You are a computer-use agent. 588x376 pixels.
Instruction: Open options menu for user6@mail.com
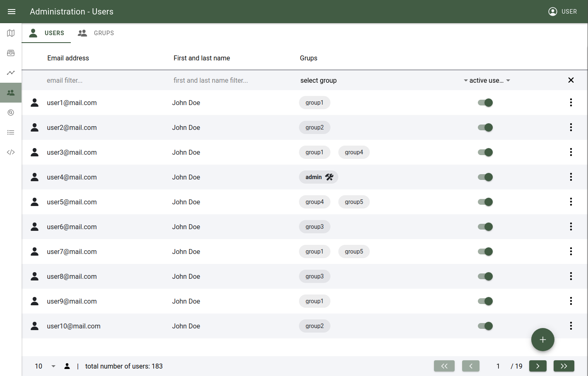click(571, 227)
